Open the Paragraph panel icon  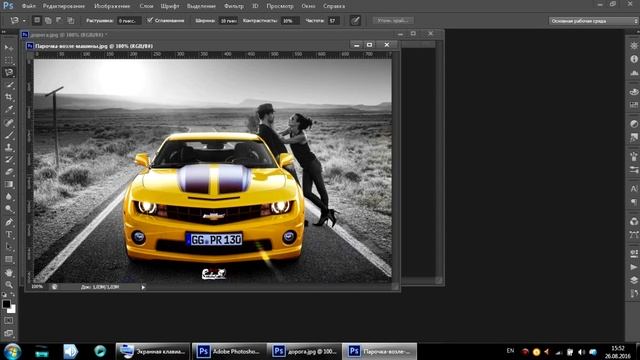[634, 202]
